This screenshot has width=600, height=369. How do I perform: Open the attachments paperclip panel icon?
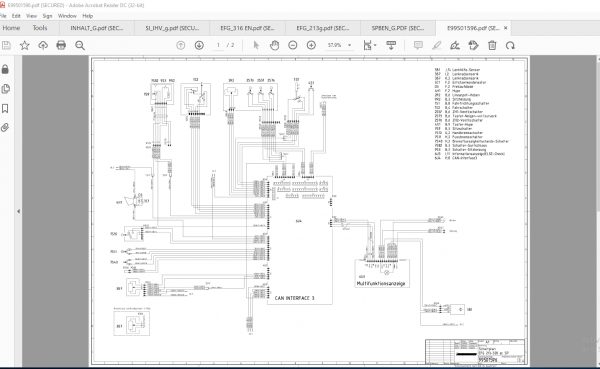click(x=5, y=127)
